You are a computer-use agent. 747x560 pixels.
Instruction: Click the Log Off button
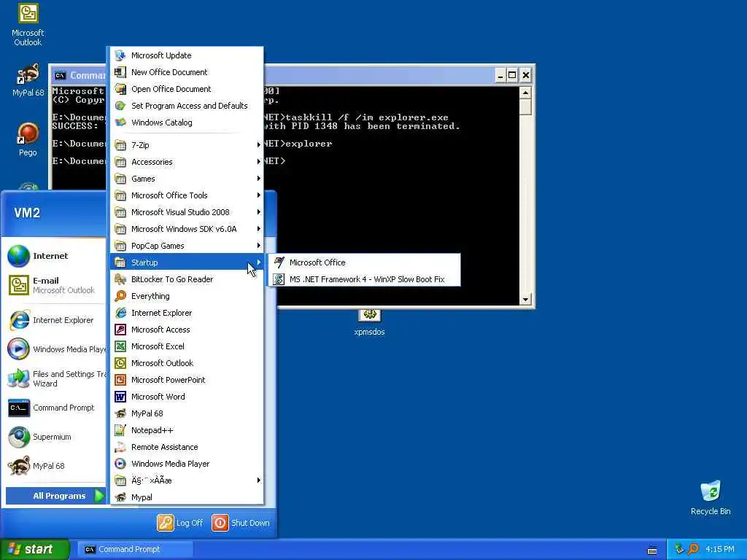(180, 523)
